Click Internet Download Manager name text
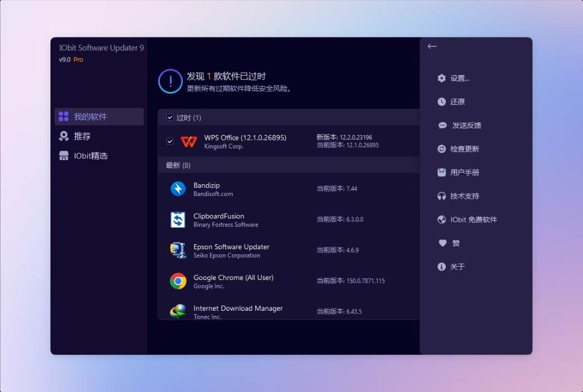The width and height of the screenshot is (583, 392). 238,309
